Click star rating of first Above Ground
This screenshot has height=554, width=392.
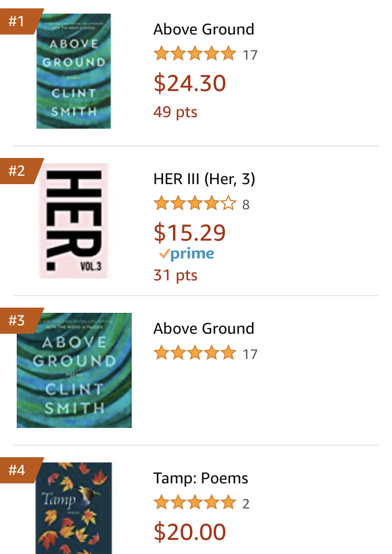[194, 54]
